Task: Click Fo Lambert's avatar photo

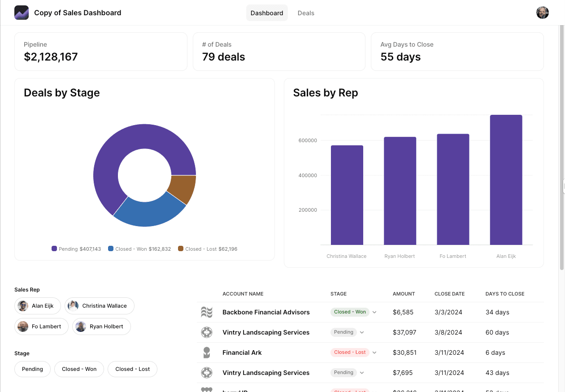Action: coord(22,326)
